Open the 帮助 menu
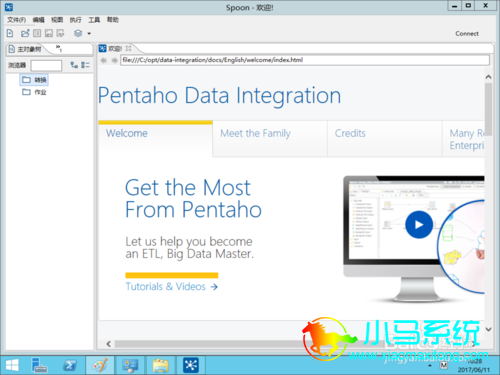The width and height of the screenshot is (500, 375). (x=113, y=20)
